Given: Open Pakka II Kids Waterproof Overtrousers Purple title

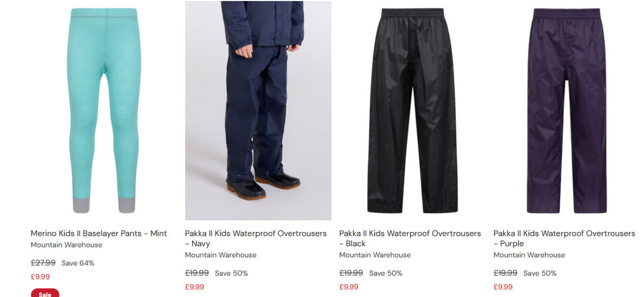Looking at the screenshot, I should [x=565, y=238].
